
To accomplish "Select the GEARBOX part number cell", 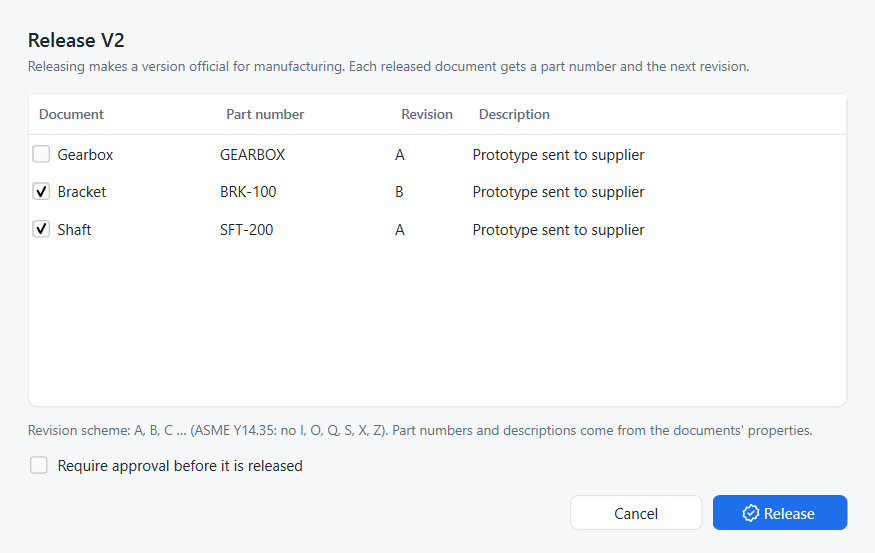I will pyautogui.click(x=252, y=155).
